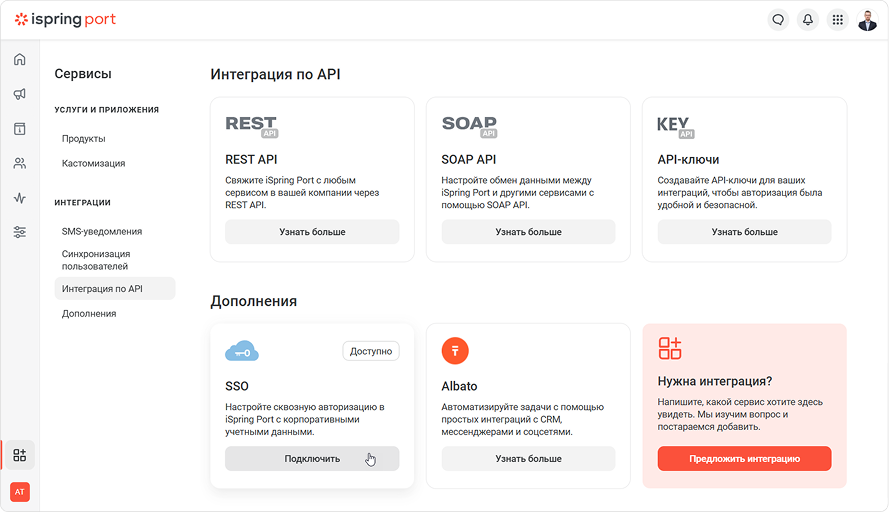
Task: Click the ИНТЕГРАЦИИ group label
Action: (83, 202)
